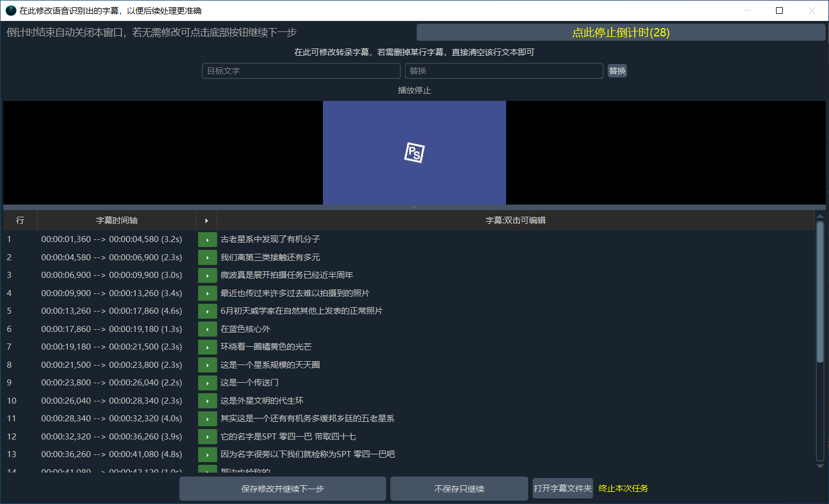This screenshot has height=504, width=829.
Task: Play subtitle row 1 audio
Action: [208, 240]
